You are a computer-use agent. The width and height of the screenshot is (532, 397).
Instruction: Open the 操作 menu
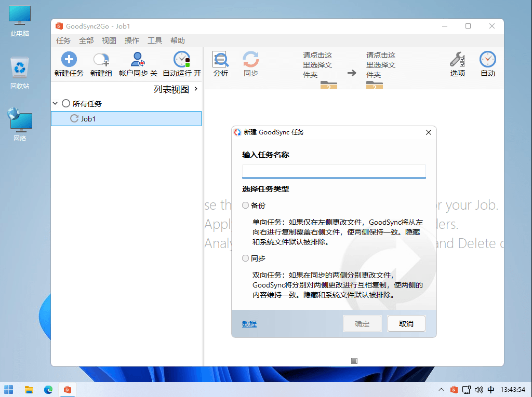coord(132,40)
